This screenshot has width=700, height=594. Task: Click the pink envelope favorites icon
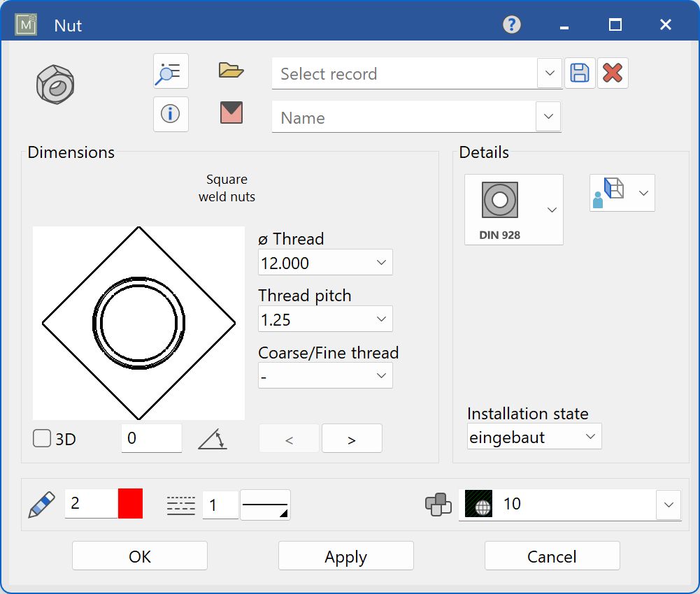pos(231,113)
